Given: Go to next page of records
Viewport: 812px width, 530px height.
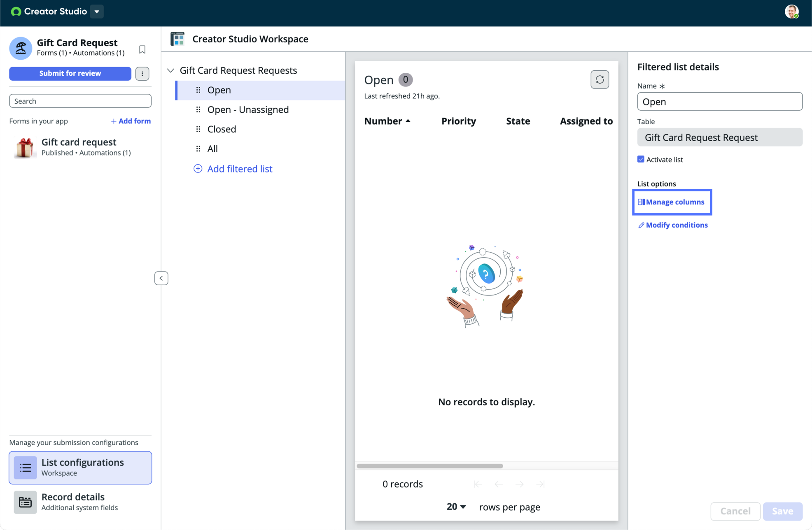Looking at the screenshot, I should click(519, 484).
